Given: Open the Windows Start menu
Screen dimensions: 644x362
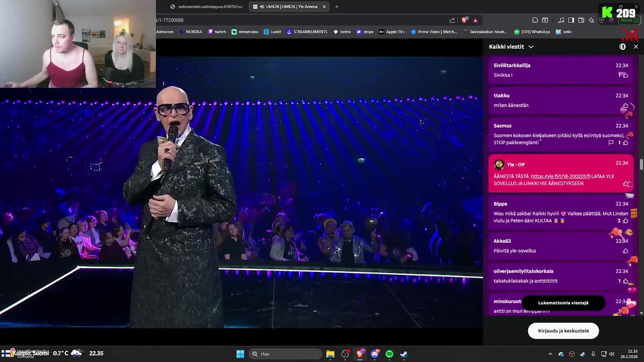Looking at the screenshot, I should pyautogui.click(x=240, y=354).
